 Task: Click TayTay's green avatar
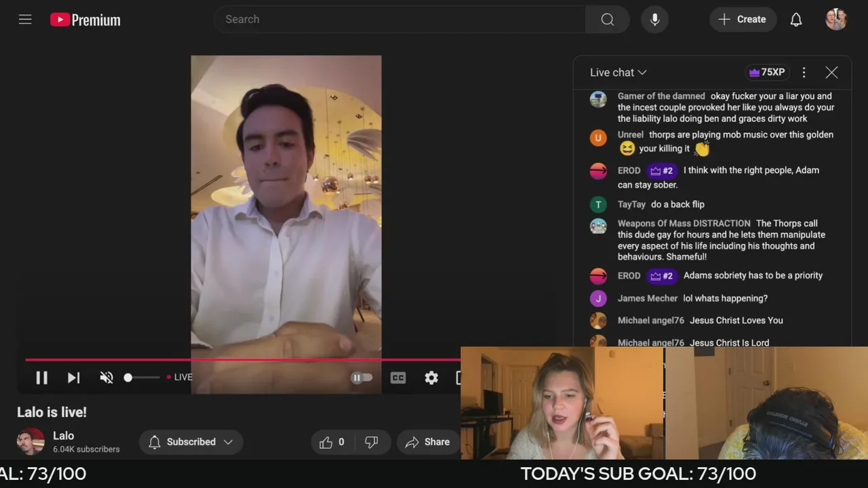pyautogui.click(x=598, y=204)
